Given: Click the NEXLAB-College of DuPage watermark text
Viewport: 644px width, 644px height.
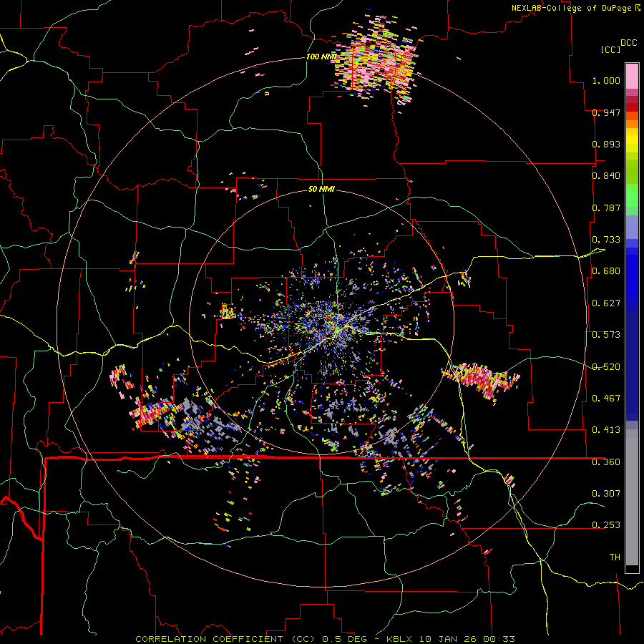Looking at the screenshot, I should 575,8.
